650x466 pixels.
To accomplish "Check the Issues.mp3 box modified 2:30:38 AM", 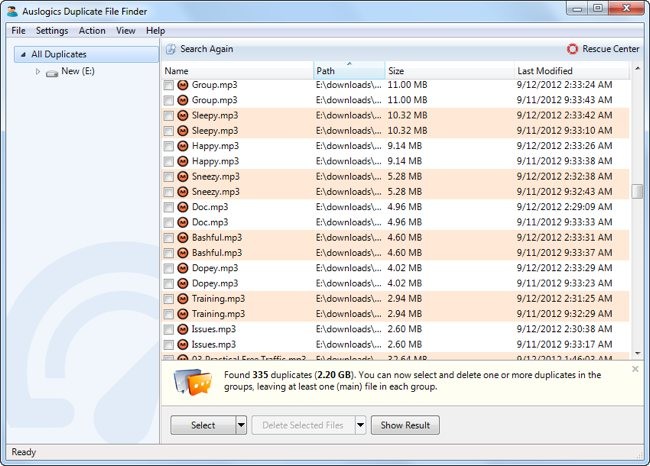I will coord(168,330).
